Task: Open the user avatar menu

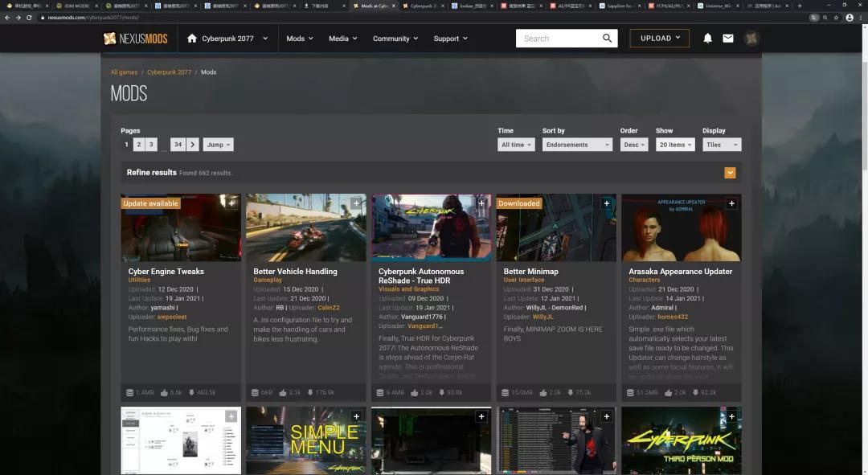Action: click(x=751, y=39)
